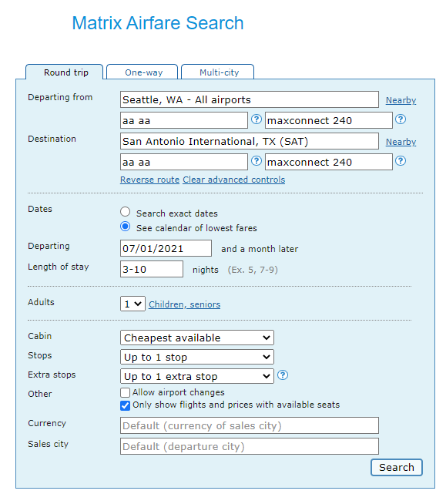Image resolution: width=446 pixels, height=504 pixels.
Task: Open help icon beside departure routing codes field
Action: [x=256, y=119]
